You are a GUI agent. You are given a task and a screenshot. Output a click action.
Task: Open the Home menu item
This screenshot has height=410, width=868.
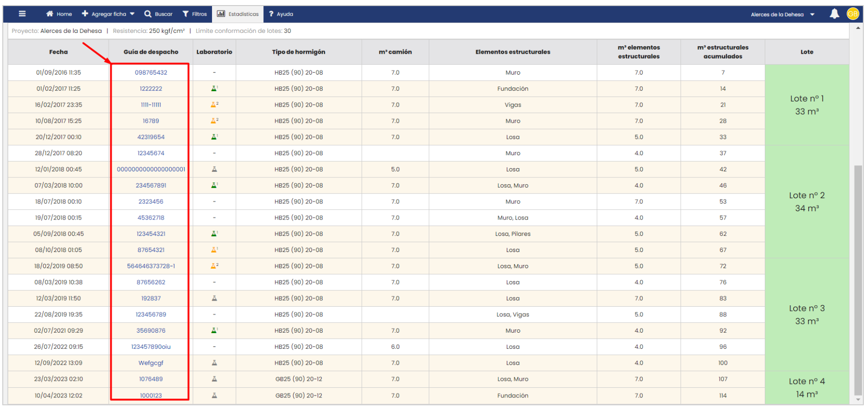tap(59, 14)
